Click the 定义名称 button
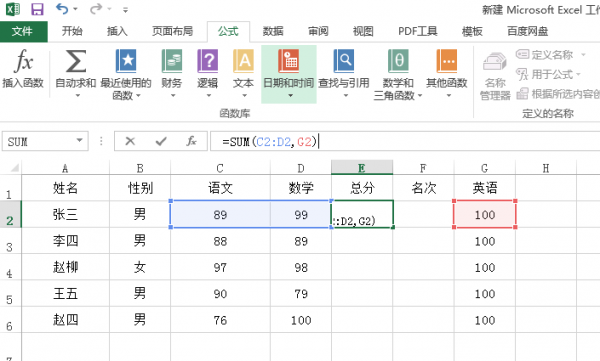600x361 pixels. tap(545, 55)
